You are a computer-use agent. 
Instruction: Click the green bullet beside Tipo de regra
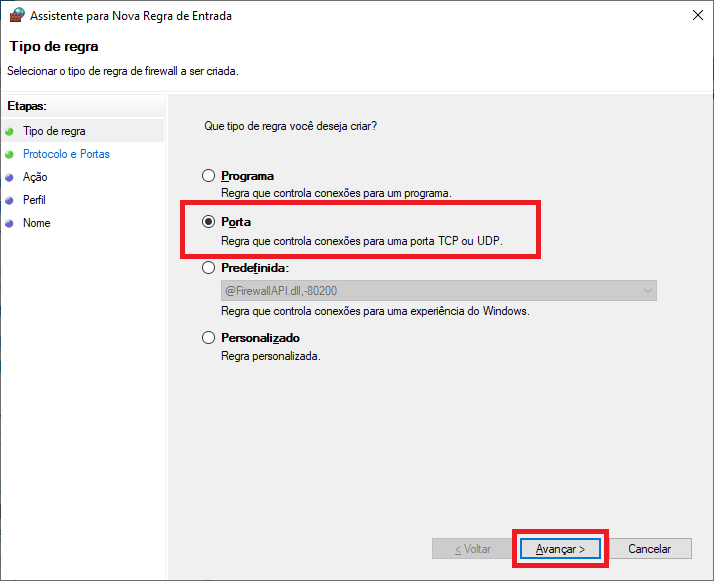[x=9, y=131]
